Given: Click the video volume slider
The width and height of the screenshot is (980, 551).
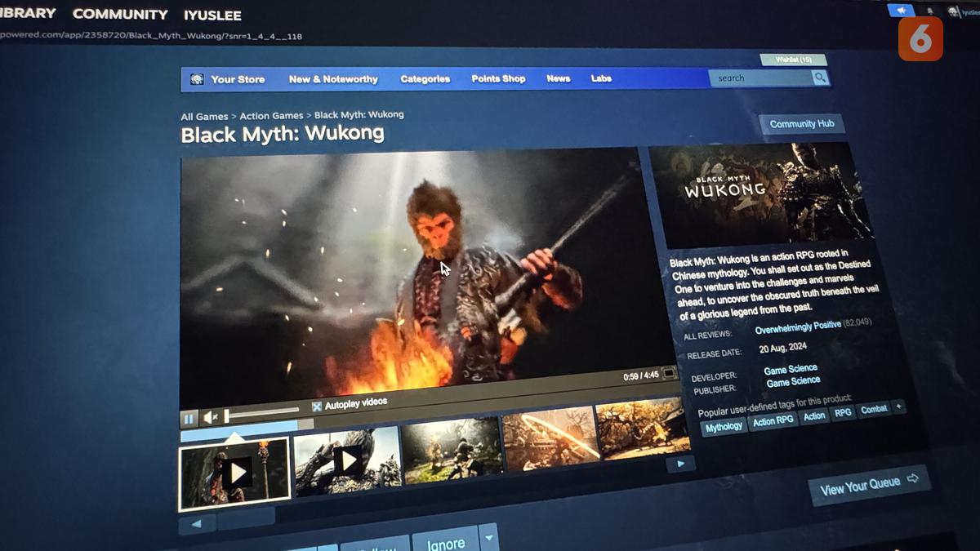Looking at the screenshot, I should point(262,412).
